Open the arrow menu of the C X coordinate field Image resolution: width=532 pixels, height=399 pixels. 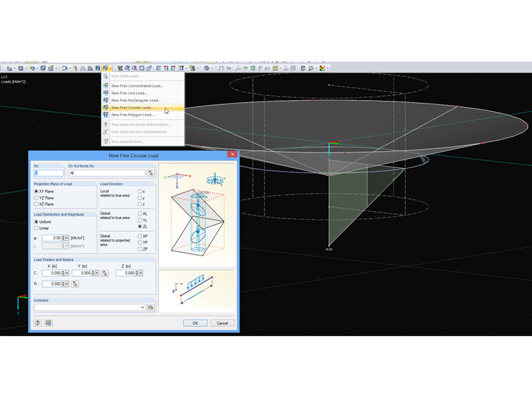[x=66, y=273]
